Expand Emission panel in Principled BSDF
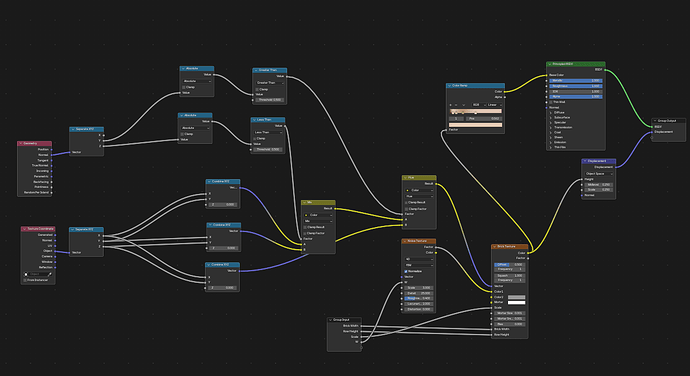The width and height of the screenshot is (690, 376). pos(551,142)
